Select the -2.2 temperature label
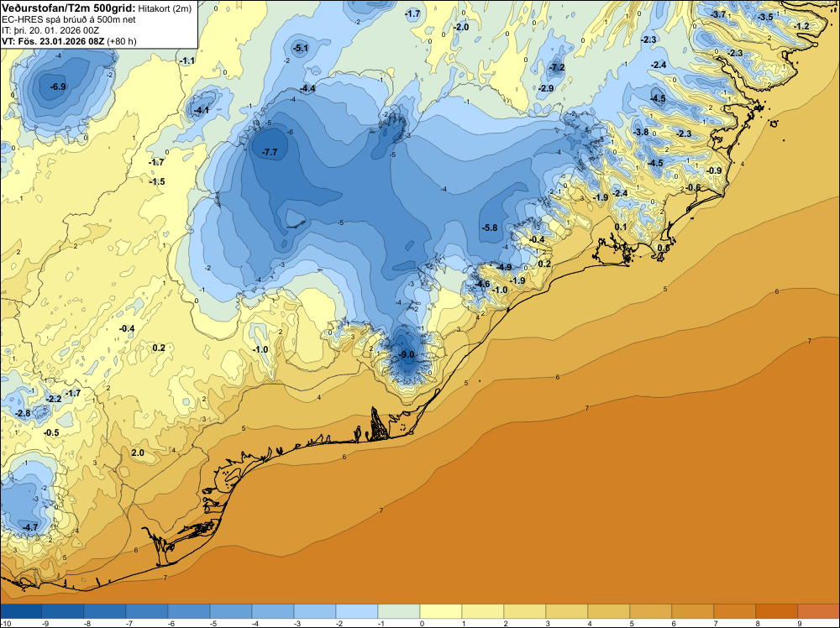 pos(54,399)
